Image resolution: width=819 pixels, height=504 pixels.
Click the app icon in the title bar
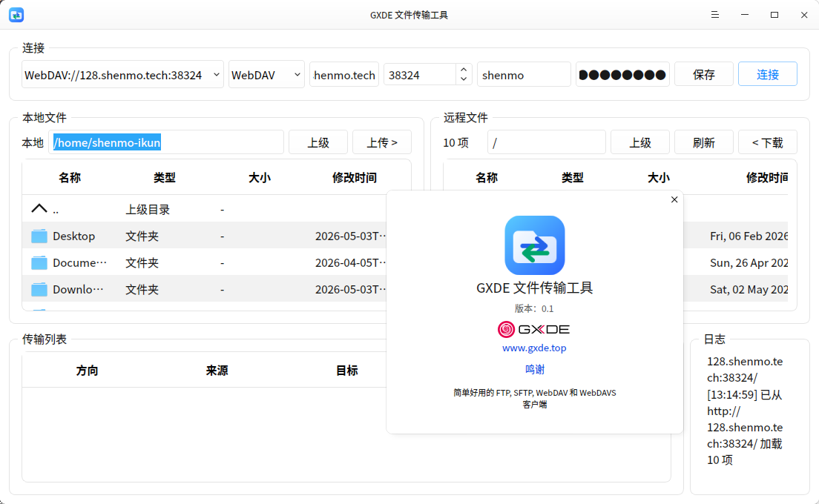click(x=16, y=15)
